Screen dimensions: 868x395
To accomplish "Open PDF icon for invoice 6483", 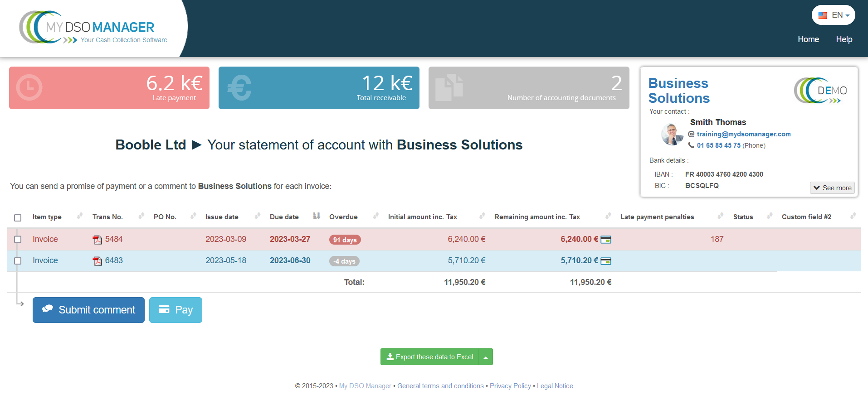I will (x=97, y=261).
